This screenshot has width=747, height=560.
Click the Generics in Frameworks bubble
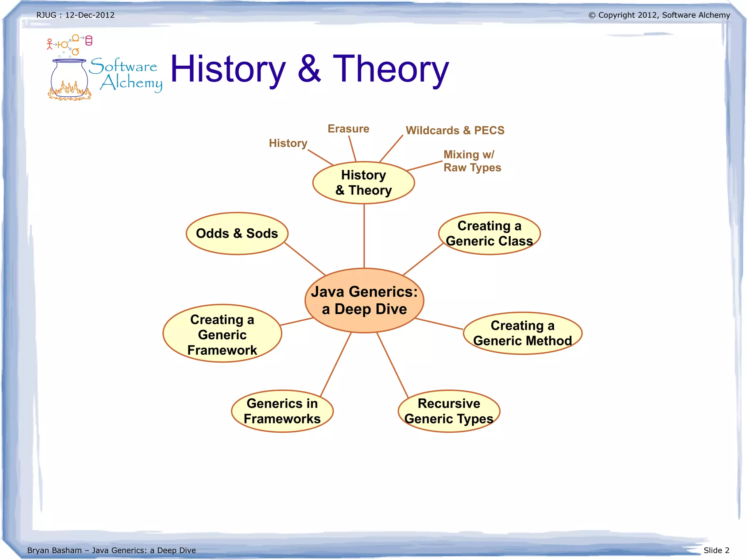tap(282, 411)
